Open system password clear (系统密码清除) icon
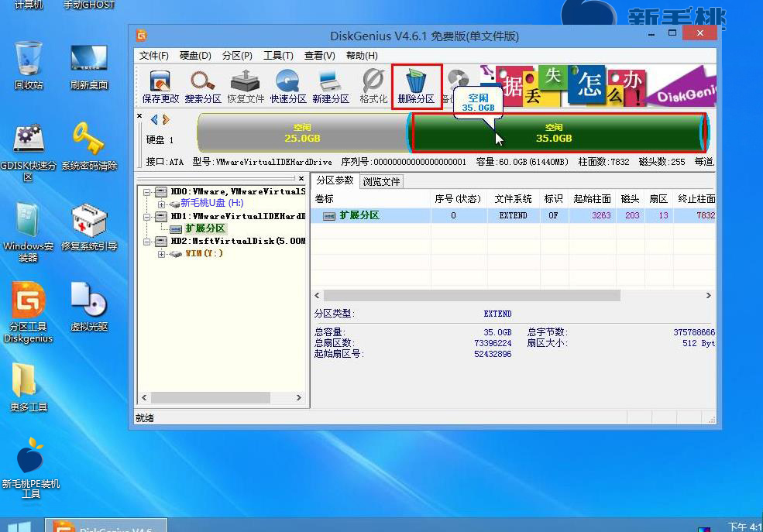Image resolution: width=763 pixels, height=532 pixels. point(88,147)
